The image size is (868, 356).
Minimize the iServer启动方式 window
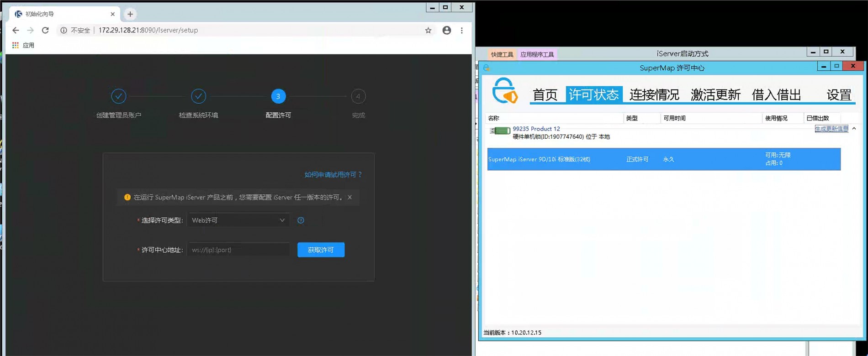pyautogui.click(x=813, y=52)
